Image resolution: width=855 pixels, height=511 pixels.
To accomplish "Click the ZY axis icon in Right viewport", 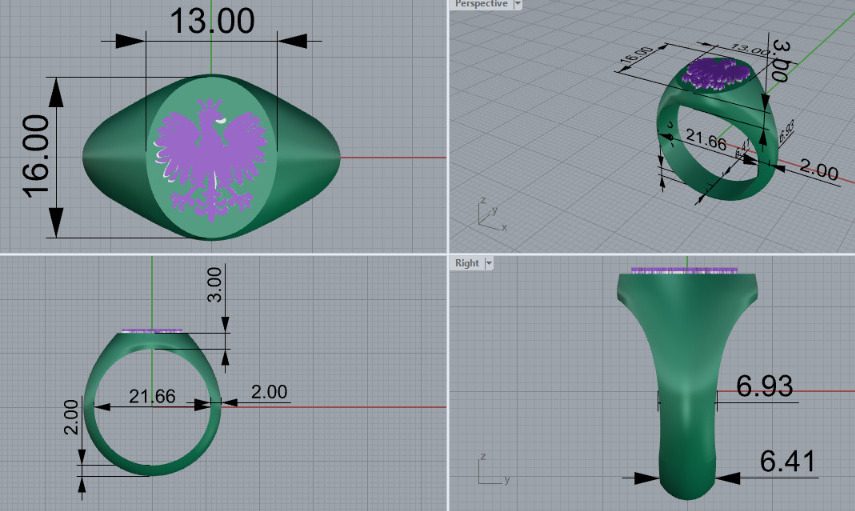I will (x=493, y=469).
